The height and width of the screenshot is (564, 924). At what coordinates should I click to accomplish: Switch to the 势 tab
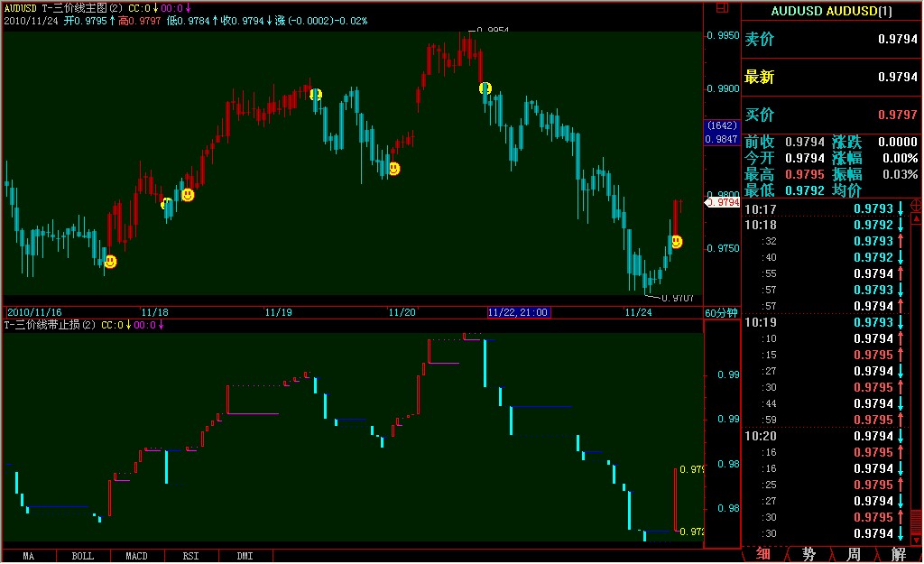coord(808,555)
